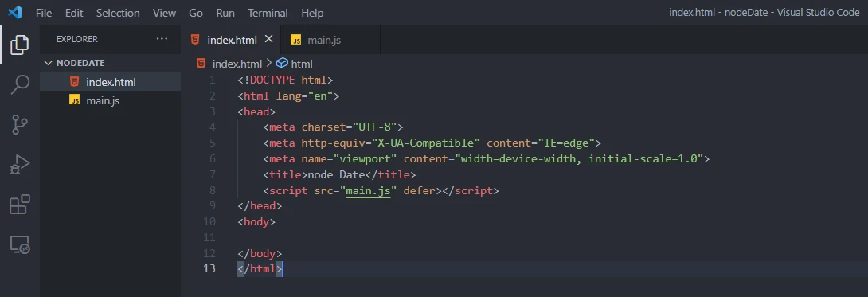This screenshot has width=868, height=297.
Task: Open the Extensions view
Action: point(20,205)
